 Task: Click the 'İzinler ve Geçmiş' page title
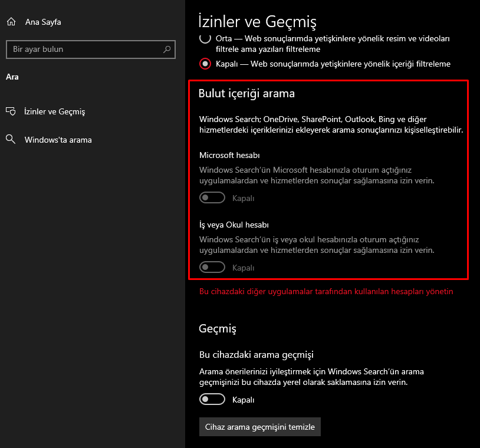[258, 22]
